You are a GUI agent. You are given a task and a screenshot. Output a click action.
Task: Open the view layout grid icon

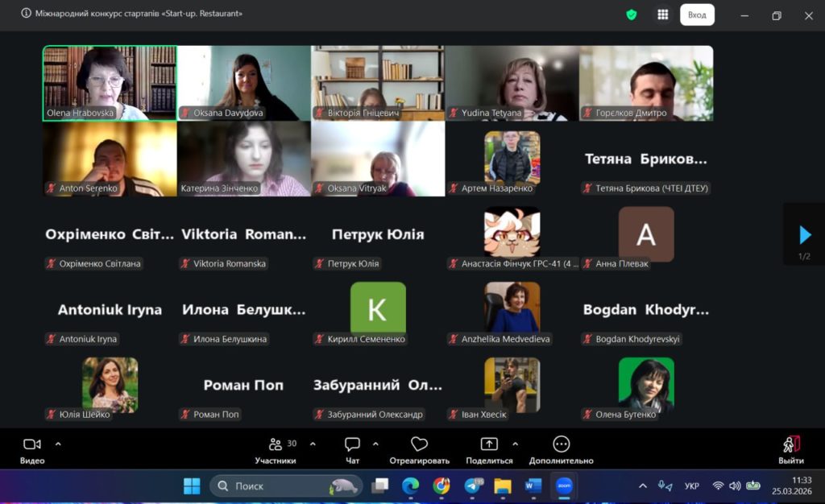pos(662,14)
